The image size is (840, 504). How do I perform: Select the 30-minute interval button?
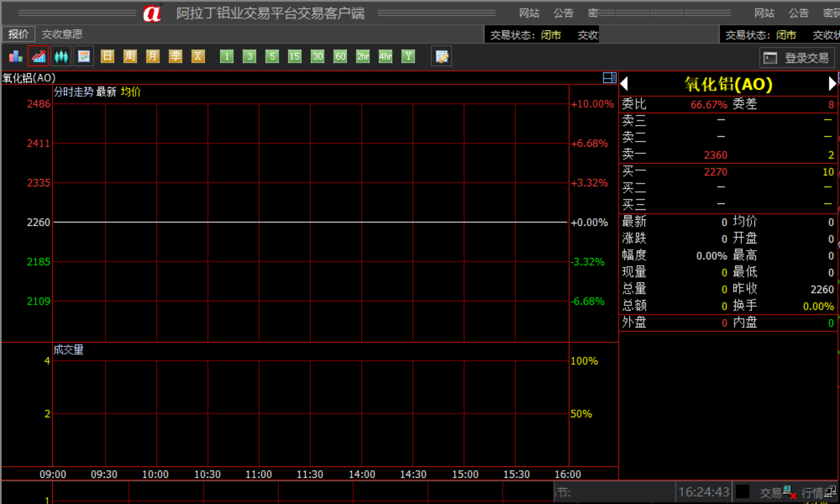point(318,57)
